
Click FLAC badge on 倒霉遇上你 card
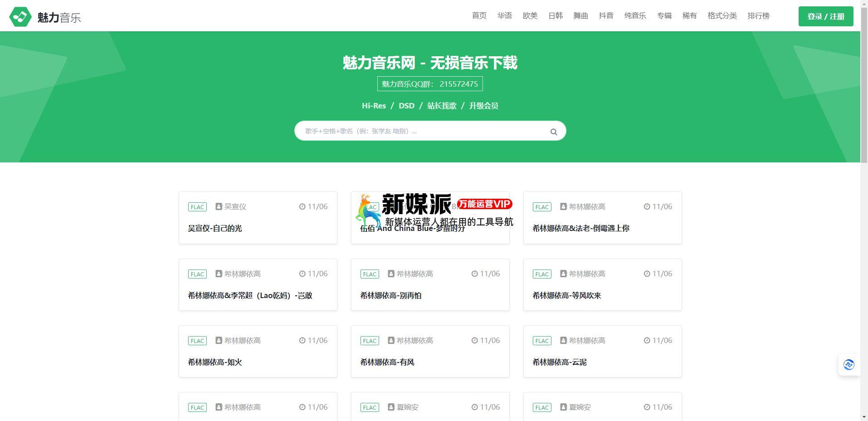(542, 207)
